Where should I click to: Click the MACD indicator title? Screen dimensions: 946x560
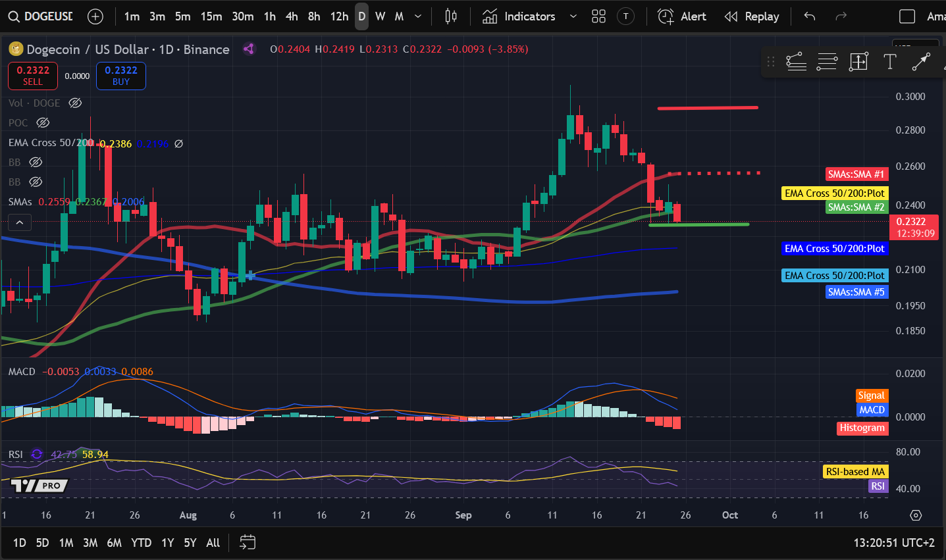click(x=22, y=372)
